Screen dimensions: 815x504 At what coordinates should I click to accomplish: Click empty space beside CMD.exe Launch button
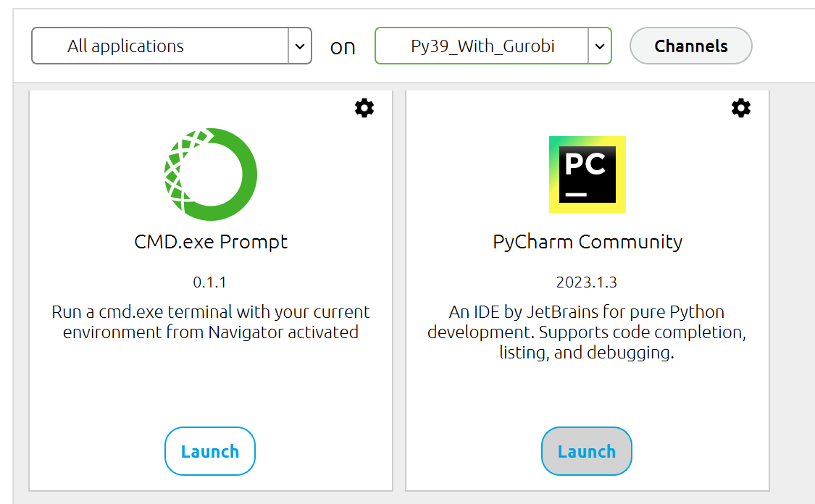pyautogui.click(x=319, y=451)
